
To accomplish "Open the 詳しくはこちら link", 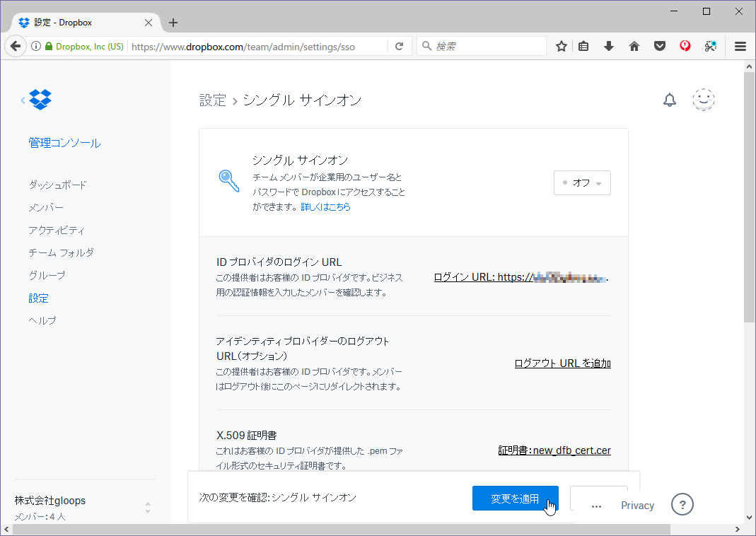I will click(x=325, y=207).
